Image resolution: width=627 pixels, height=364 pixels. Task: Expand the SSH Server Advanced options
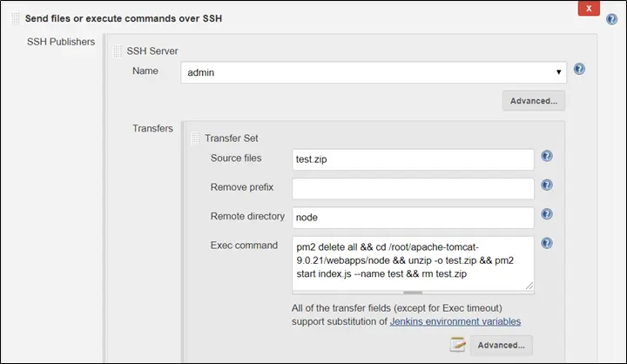click(534, 100)
